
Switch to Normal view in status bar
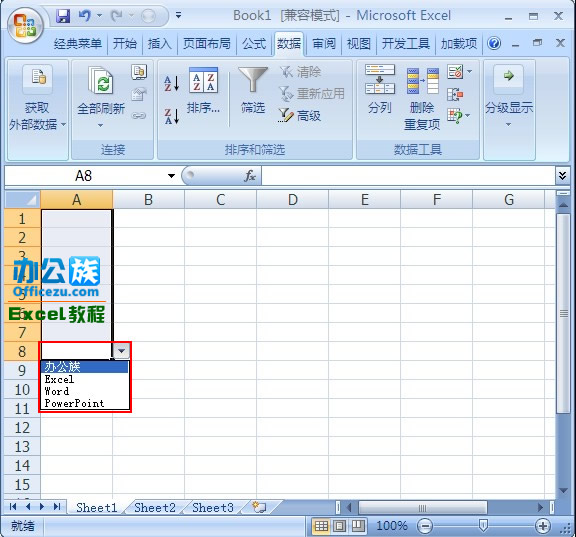pyautogui.click(x=321, y=526)
